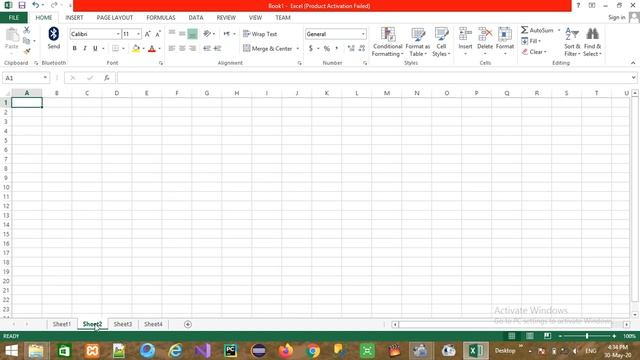Screen dimensions: 640x360
Task: Click the AutoSum button
Action: pos(537,30)
